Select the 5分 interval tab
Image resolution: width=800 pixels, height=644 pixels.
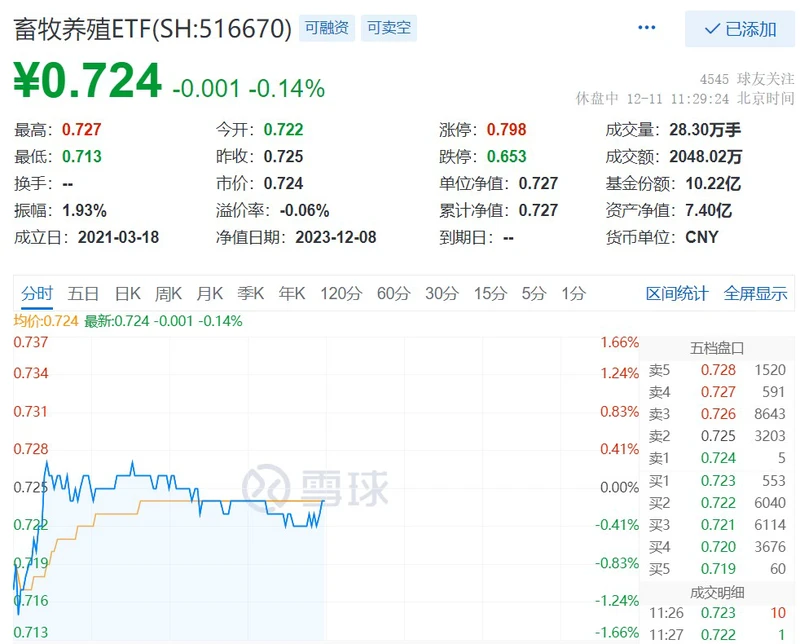coord(534,293)
